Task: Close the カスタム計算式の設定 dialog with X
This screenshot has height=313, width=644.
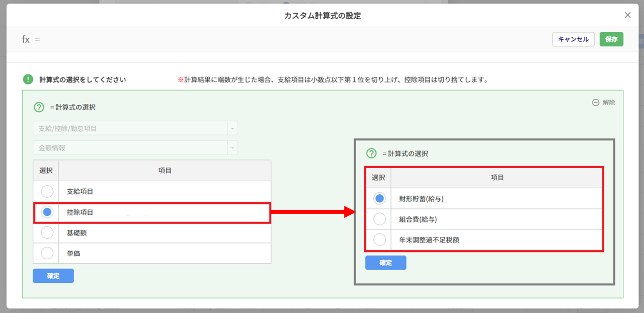Action: pyautogui.click(x=628, y=15)
